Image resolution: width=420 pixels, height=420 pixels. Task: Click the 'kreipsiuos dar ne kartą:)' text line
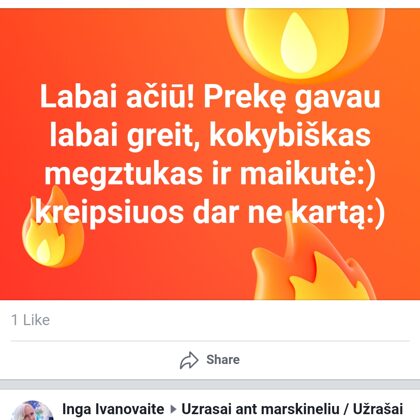(210, 212)
